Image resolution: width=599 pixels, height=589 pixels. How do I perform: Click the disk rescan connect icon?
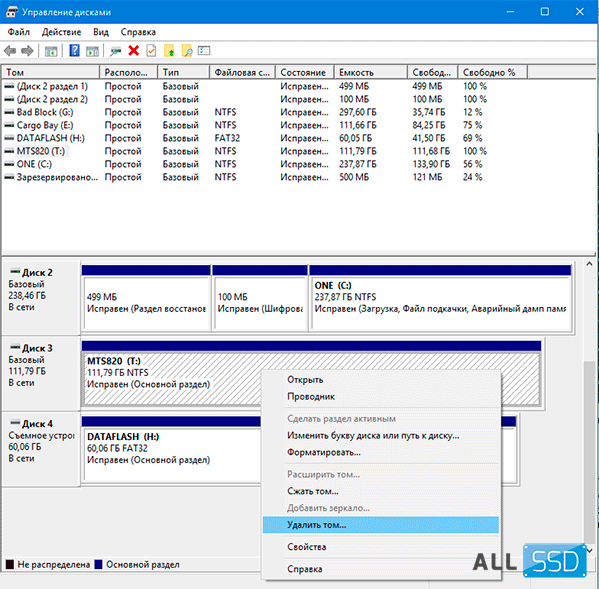pyautogui.click(x=115, y=51)
